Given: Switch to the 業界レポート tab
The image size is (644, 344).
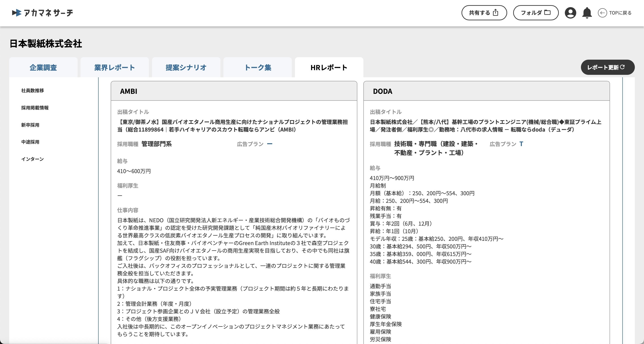Looking at the screenshot, I should click(x=114, y=67).
